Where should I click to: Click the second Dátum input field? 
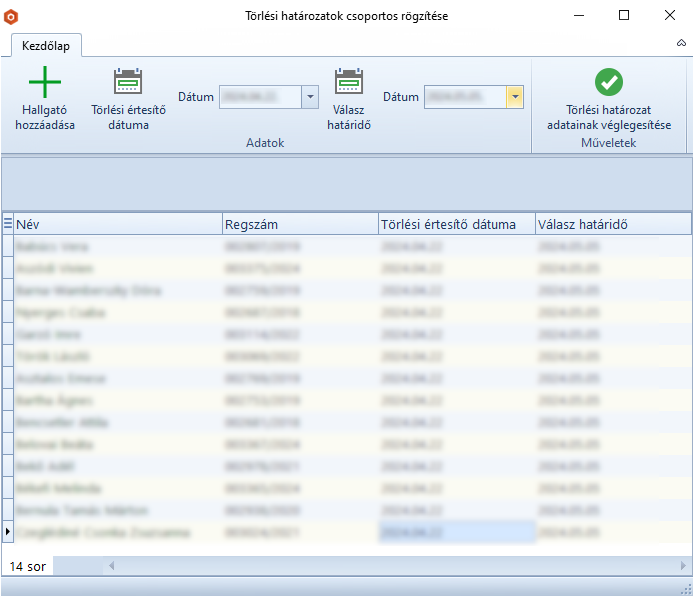tap(464, 97)
